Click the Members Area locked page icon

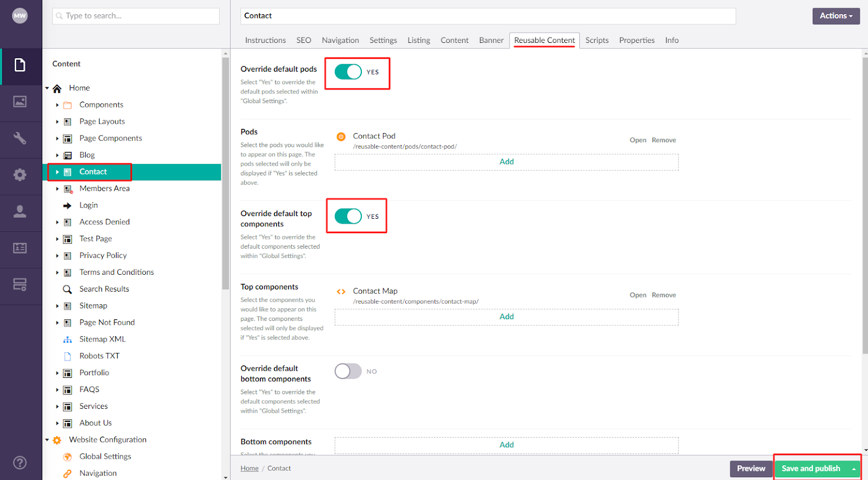(68, 189)
